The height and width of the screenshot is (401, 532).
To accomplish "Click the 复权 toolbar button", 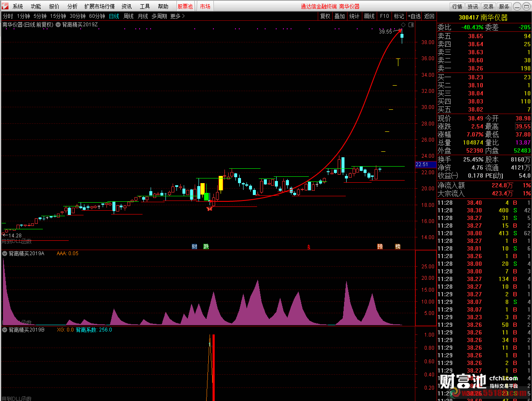I will pos(325,16).
